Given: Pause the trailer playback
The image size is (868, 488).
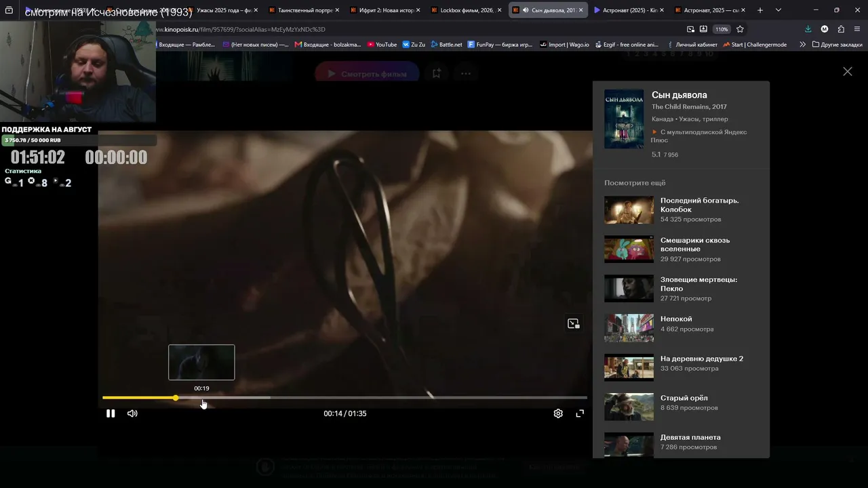Looking at the screenshot, I should click(x=111, y=413).
